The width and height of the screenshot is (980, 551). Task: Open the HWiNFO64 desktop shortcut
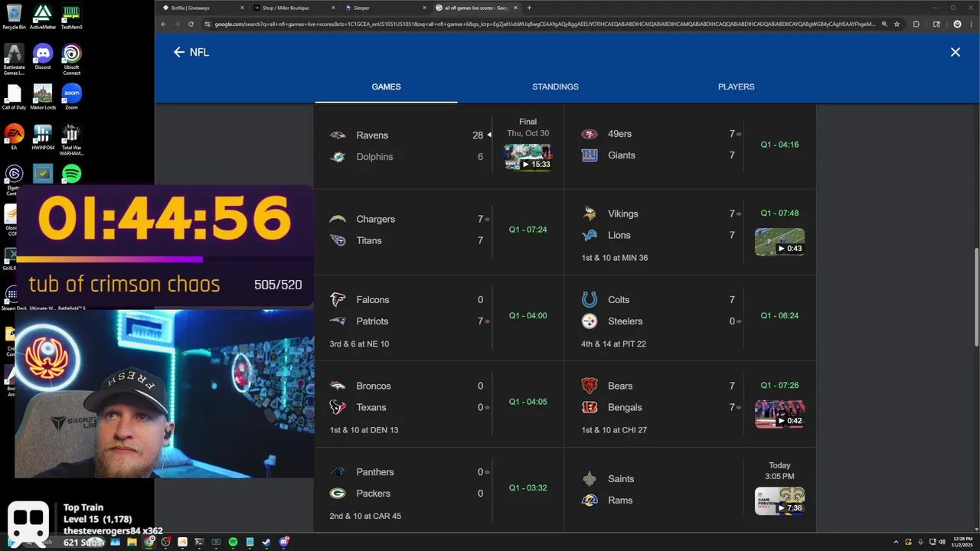pos(43,137)
